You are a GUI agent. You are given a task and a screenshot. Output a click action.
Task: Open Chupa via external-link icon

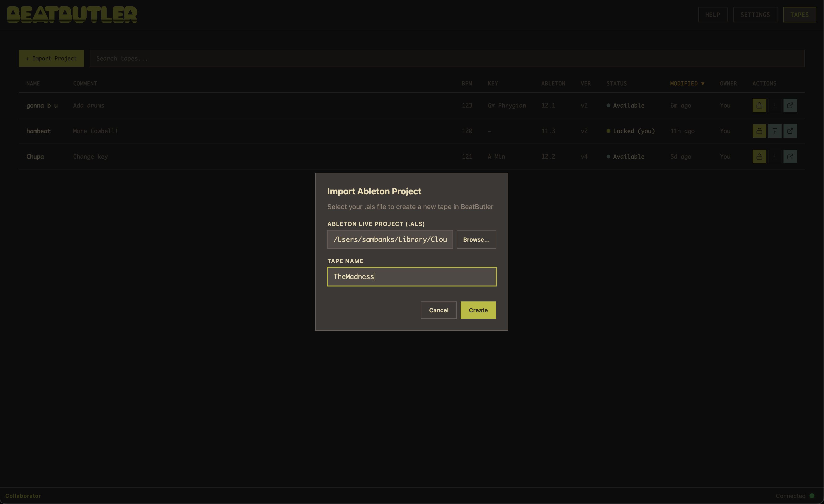click(790, 157)
